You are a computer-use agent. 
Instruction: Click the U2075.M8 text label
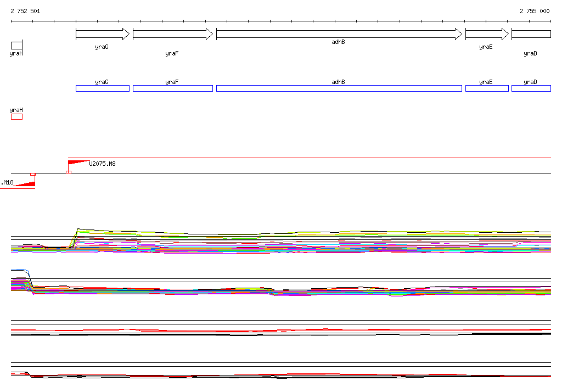pyautogui.click(x=103, y=164)
